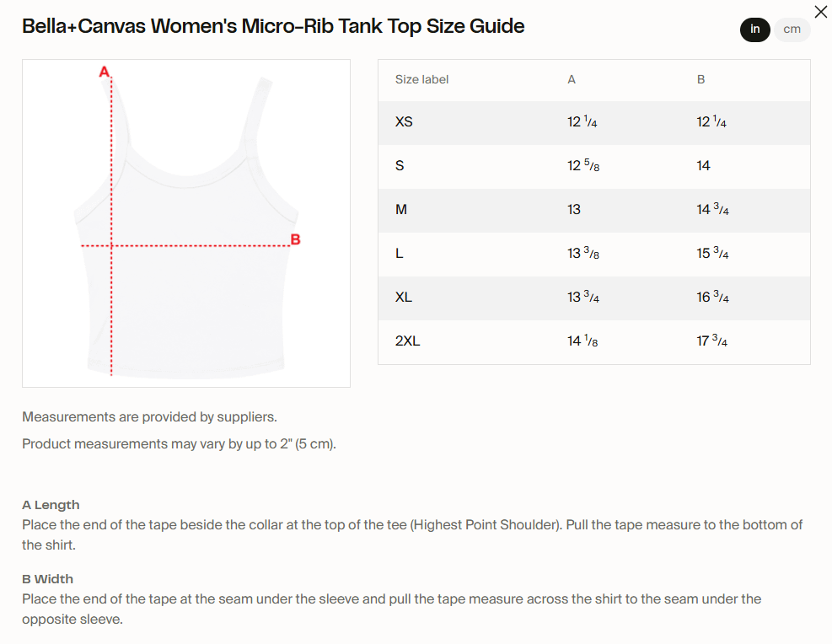Screen dimensions: 832x644
Task: Click the Size label column header
Action: (x=421, y=79)
